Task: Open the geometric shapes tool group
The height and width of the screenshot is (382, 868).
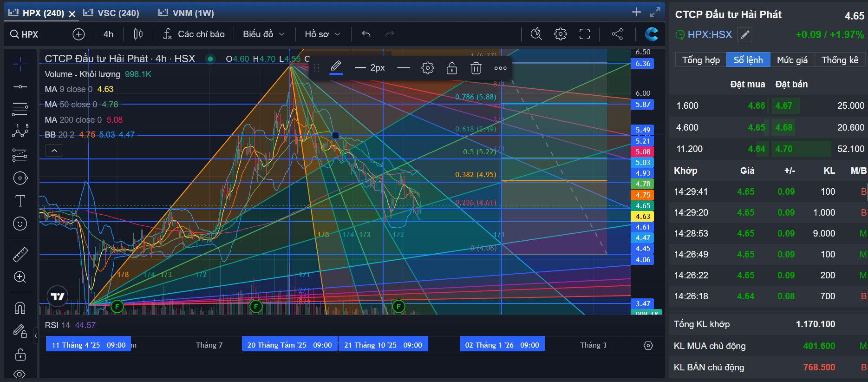Action: coord(20,178)
